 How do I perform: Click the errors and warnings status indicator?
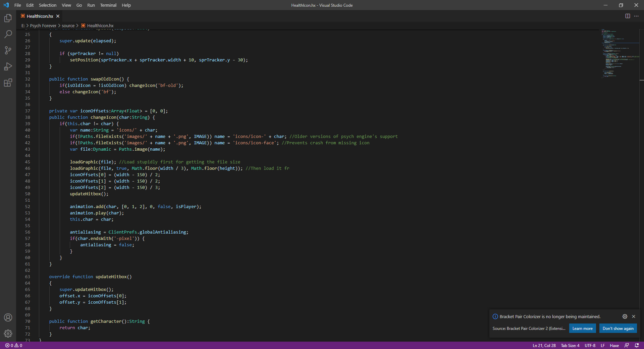[14, 345]
